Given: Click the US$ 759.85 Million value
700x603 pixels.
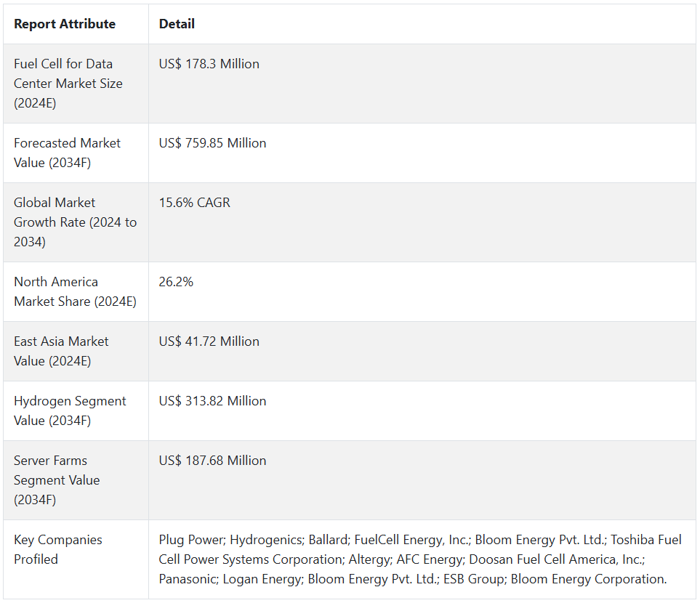Looking at the screenshot, I should [x=212, y=143].
